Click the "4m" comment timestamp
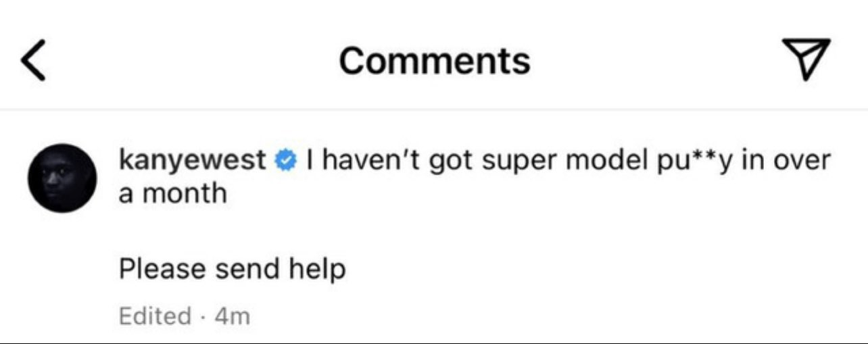Screen dimensions: 868x344 point(232,316)
